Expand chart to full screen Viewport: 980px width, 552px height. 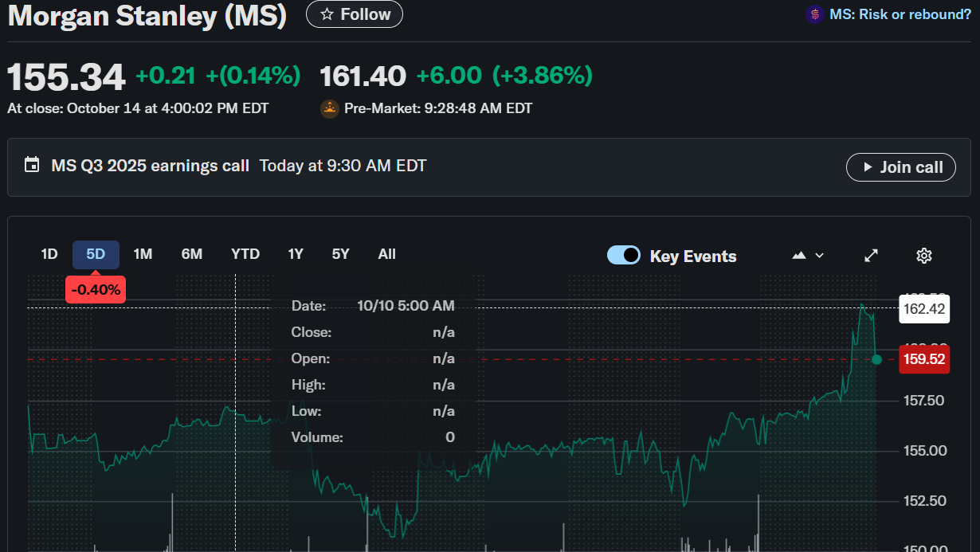[x=872, y=256]
